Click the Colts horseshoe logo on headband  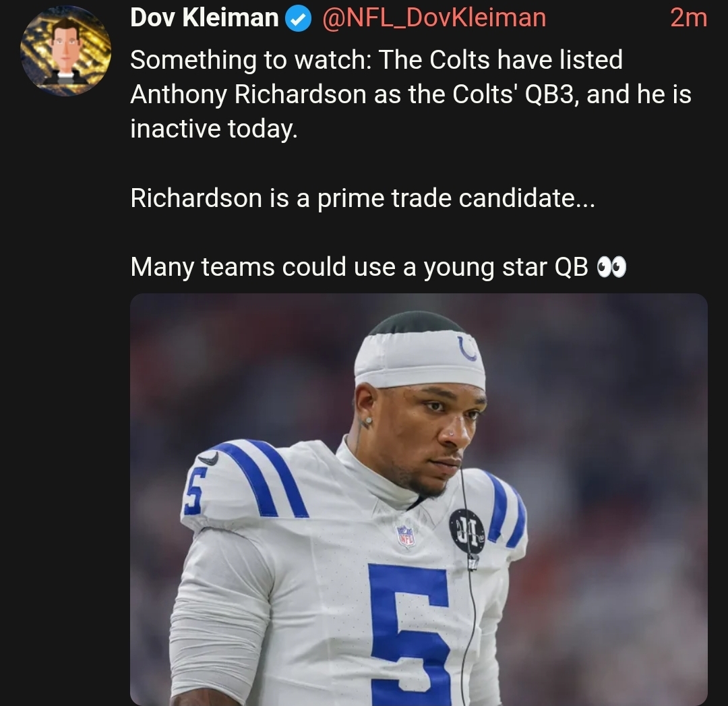pos(467,348)
